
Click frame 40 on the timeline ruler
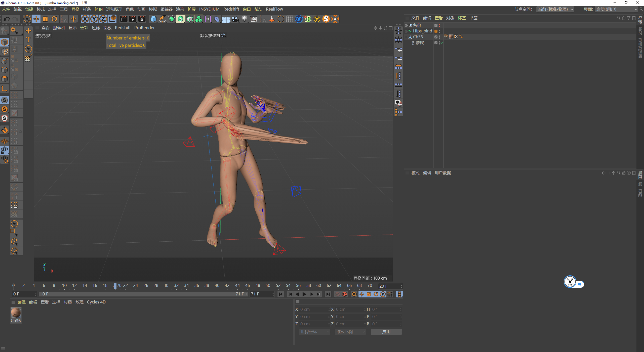click(217, 285)
